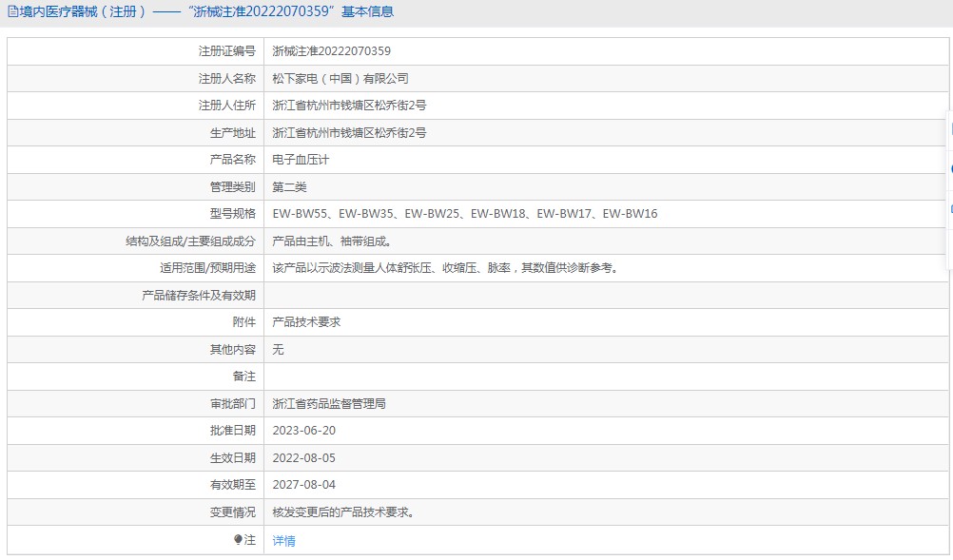Image resolution: width=953 pixels, height=560 pixels.
Task: Select registration number value 浙械注准20222070359 in table
Action: pyautogui.click(x=331, y=51)
